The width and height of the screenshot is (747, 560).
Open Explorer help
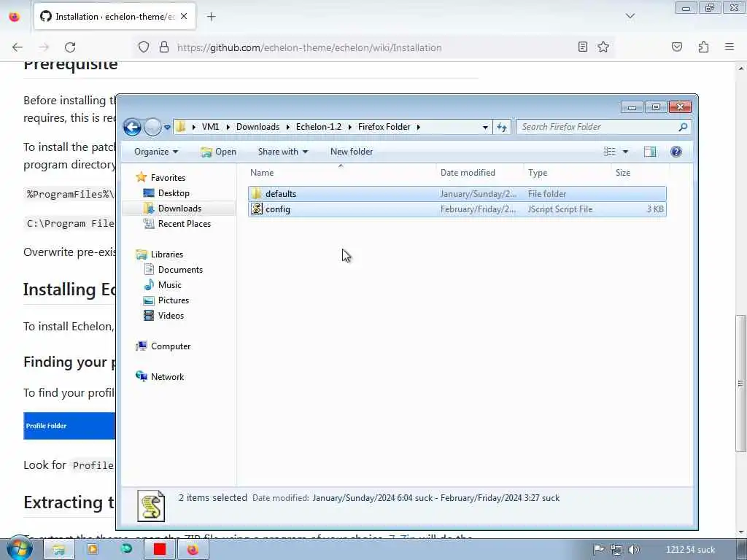(676, 152)
